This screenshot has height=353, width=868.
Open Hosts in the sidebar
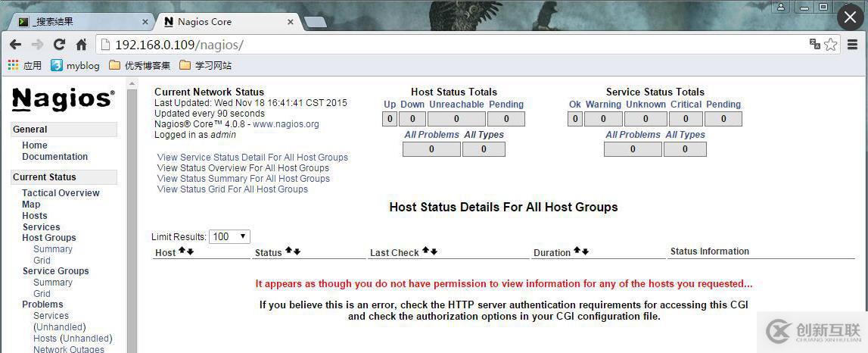(34, 216)
